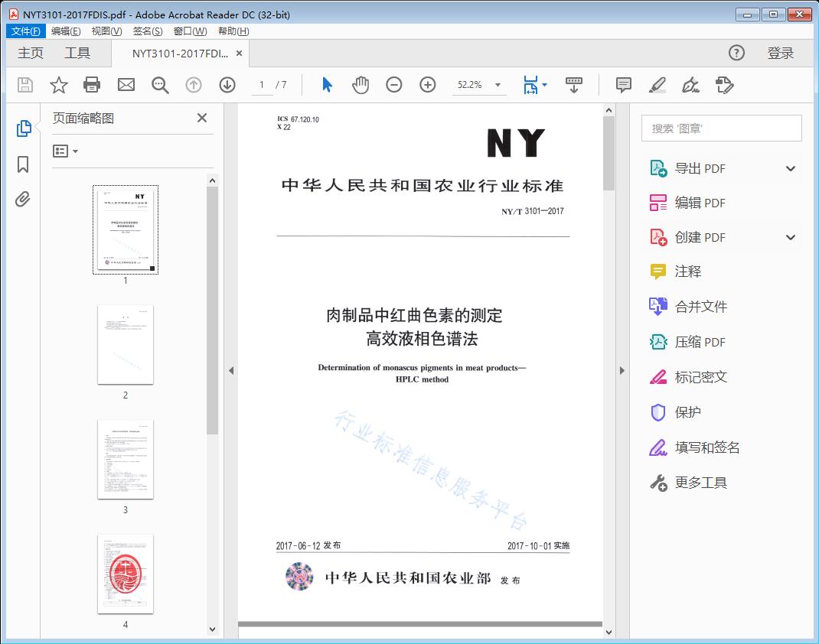Click the Bookmark star icon
This screenshot has width=819, height=644.
[59, 85]
